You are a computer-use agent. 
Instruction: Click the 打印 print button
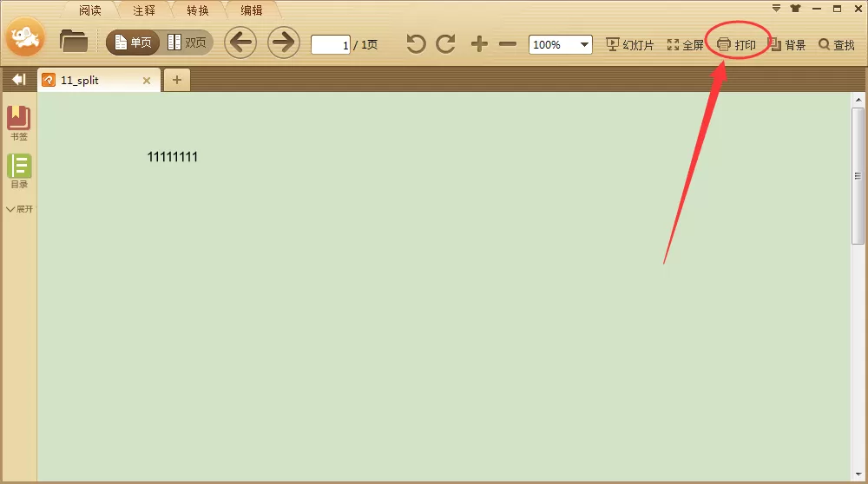coord(736,45)
